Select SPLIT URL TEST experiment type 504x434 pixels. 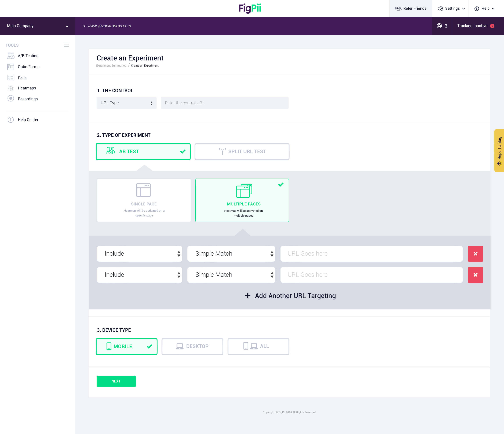(242, 151)
